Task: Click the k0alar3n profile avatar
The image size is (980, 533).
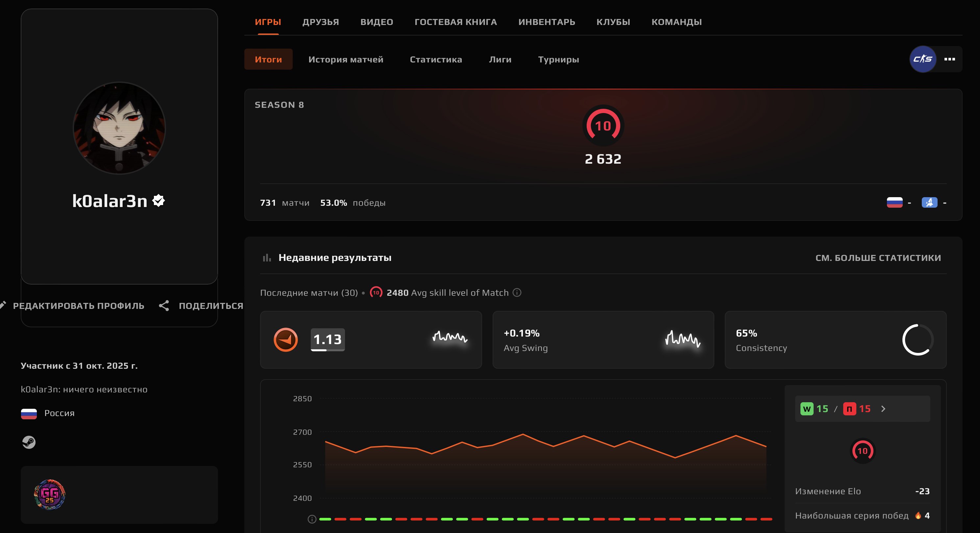Action: [x=119, y=128]
